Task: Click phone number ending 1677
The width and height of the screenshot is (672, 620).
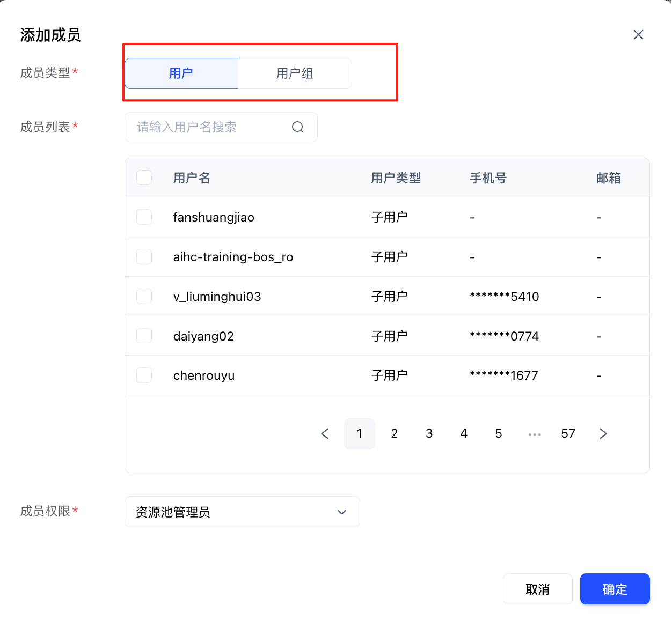Action: (504, 375)
